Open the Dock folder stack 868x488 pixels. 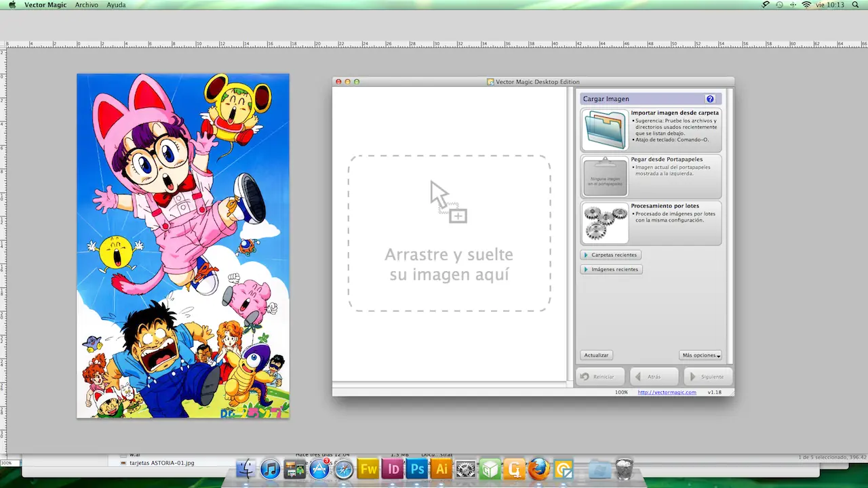[599, 468]
